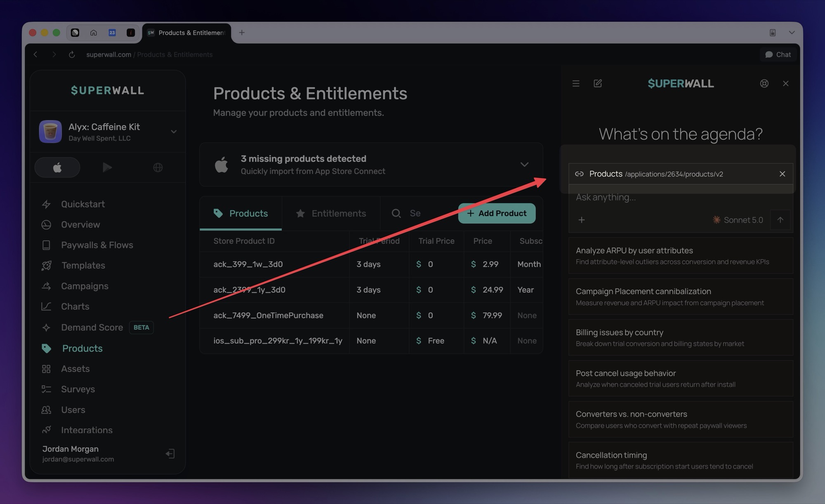
Task: Start a new chat with compose icon
Action: tap(598, 83)
